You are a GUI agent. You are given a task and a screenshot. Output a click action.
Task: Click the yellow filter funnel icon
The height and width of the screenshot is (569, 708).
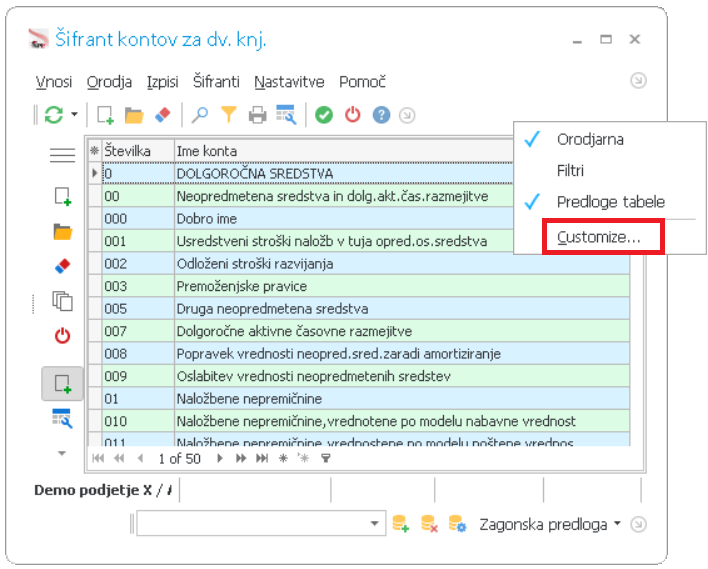coord(229,115)
